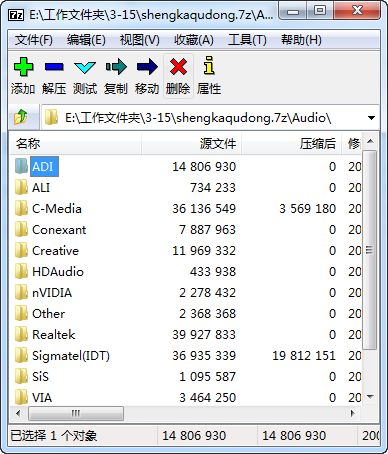Click the blue minus Extract (解压) icon
This screenshot has height=454, width=388.
pos(54,67)
